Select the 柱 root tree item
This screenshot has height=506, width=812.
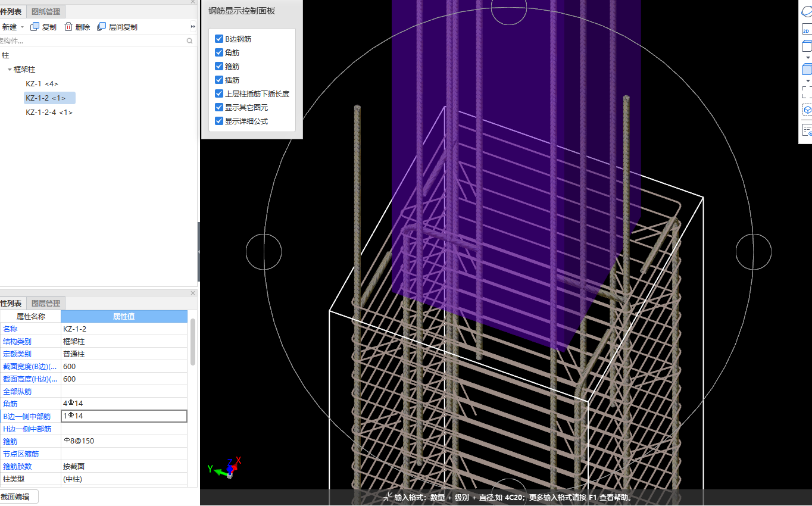5,55
